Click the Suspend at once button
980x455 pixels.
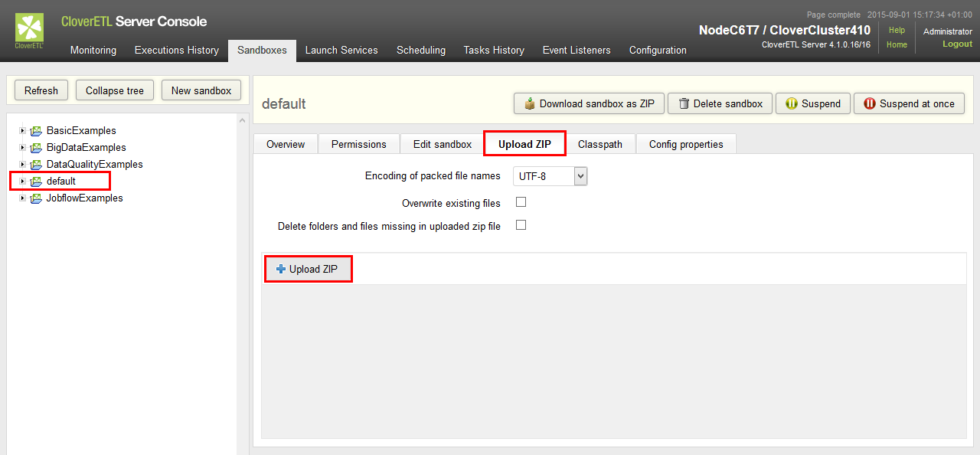tap(909, 103)
